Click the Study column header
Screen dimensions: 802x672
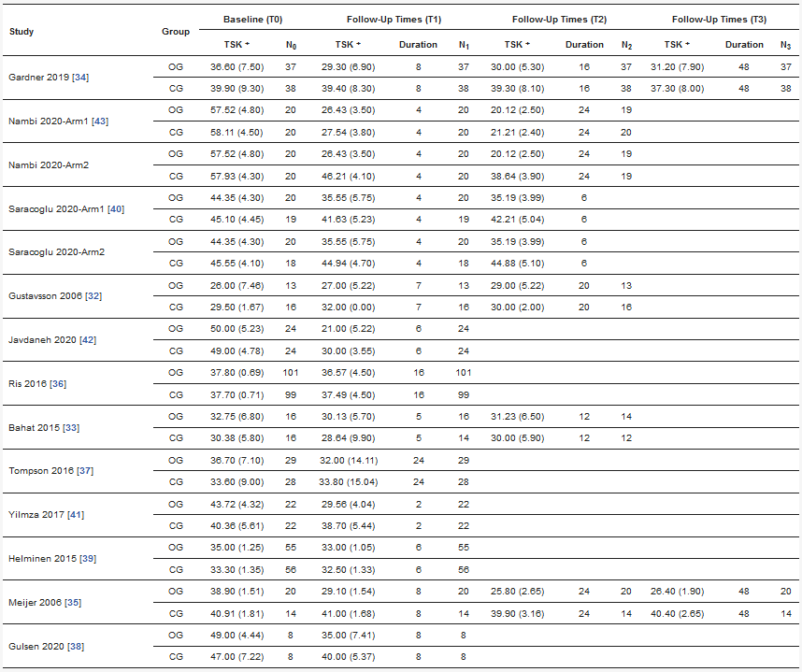click(21, 32)
